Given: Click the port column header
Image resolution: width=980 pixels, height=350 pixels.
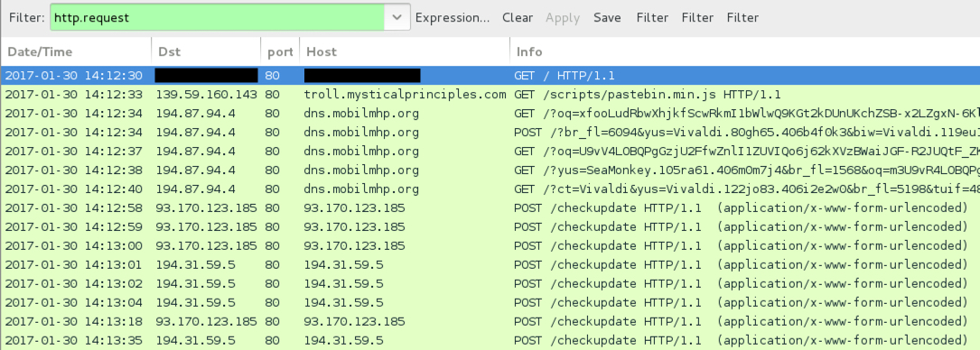Looking at the screenshot, I should point(280,51).
